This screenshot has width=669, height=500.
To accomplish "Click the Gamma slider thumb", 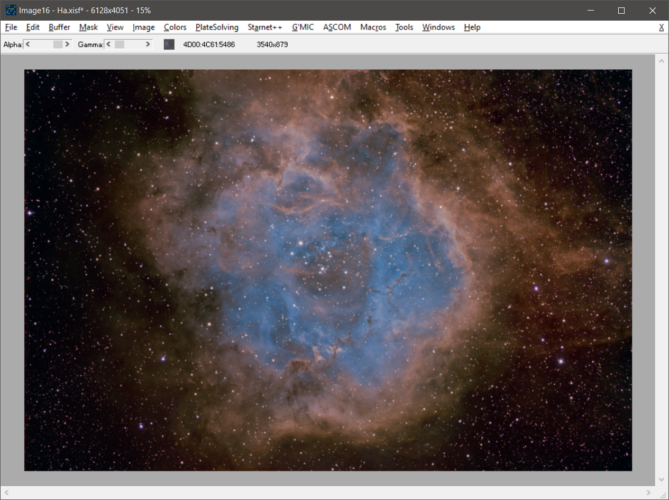I will point(119,44).
